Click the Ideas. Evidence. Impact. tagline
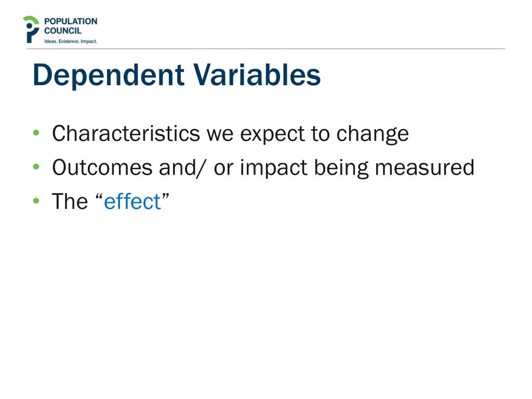Screen dimensions: 532x399 tap(71, 42)
